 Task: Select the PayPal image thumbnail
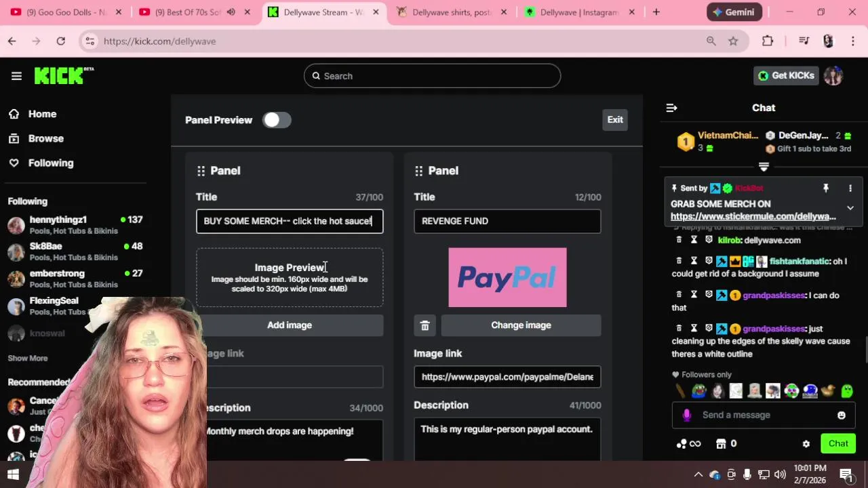[x=507, y=277]
